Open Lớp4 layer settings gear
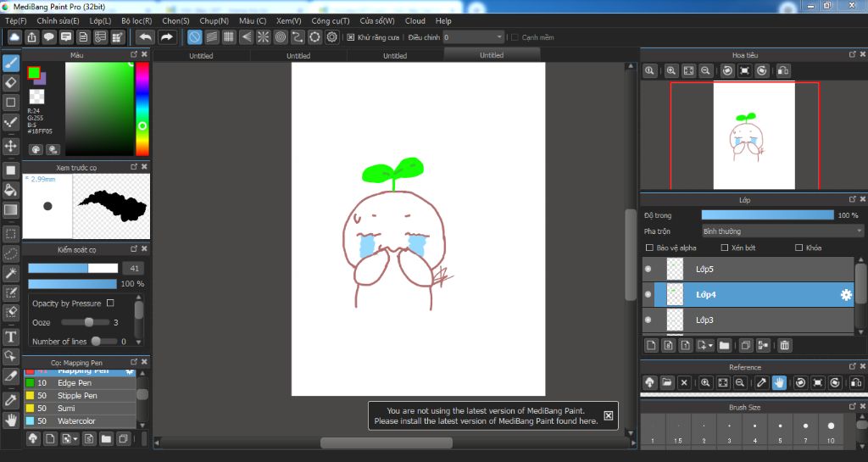The height and width of the screenshot is (462, 868). coord(846,295)
